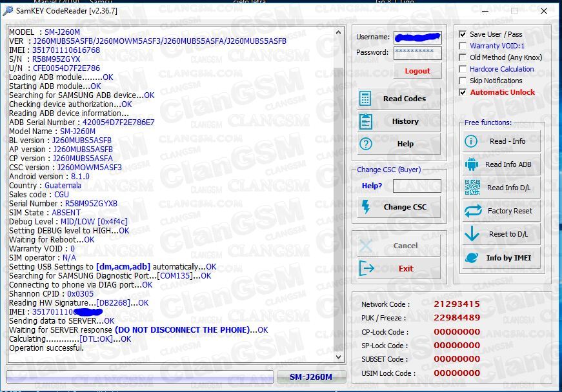The image size is (562, 392).
Task: Click the Exit door arrow icon
Action: (366, 268)
